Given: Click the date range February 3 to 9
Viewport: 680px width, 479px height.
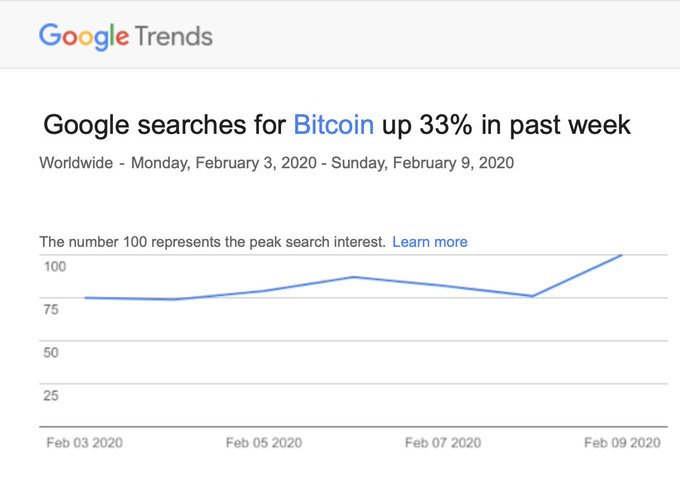Looking at the screenshot, I should (x=322, y=163).
